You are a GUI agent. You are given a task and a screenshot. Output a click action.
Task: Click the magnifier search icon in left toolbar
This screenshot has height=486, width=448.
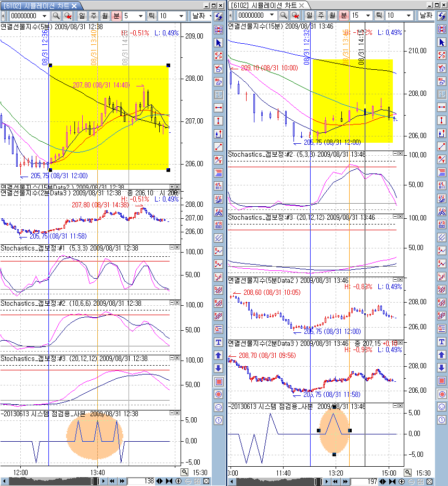(x=56, y=16)
